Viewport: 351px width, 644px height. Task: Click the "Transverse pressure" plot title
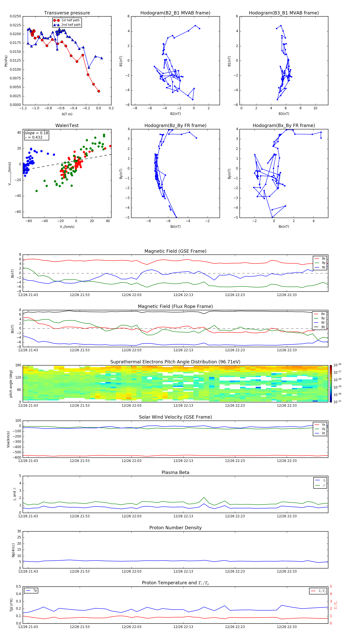coord(67,13)
